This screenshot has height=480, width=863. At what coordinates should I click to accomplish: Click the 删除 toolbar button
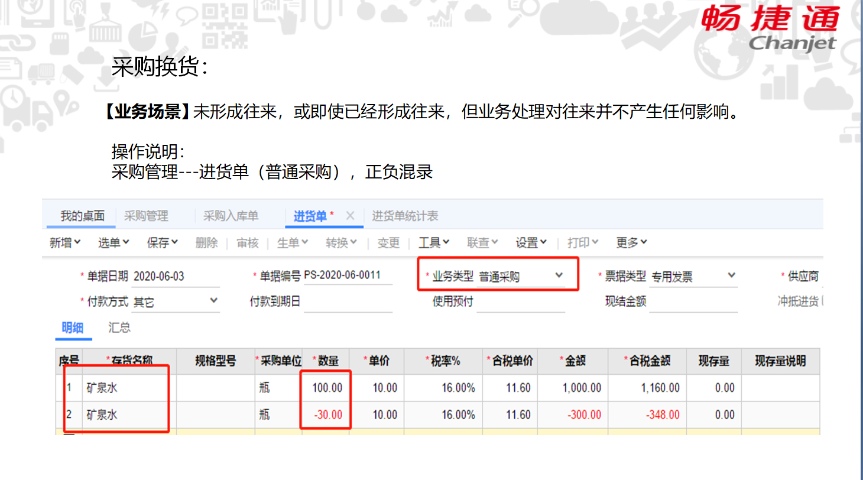click(x=206, y=243)
